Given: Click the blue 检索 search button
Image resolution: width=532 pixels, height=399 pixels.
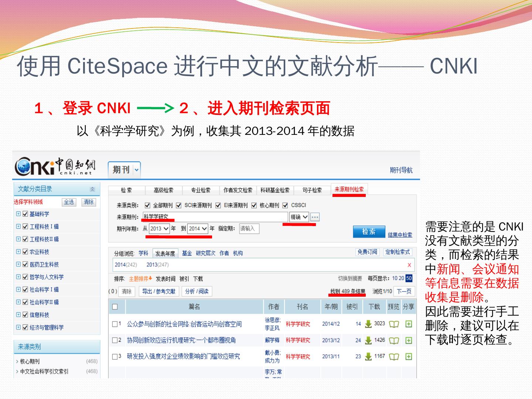Looking at the screenshot, I should click(x=369, y=232).
